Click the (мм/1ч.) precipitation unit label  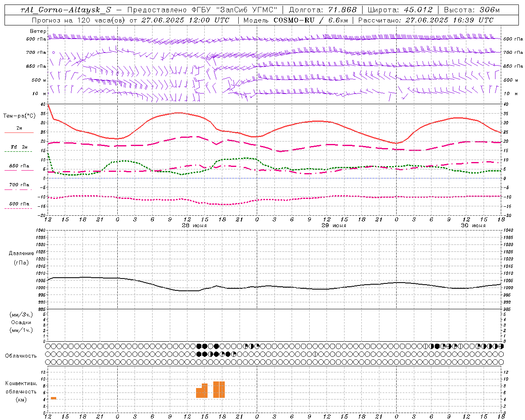(21, 330)
